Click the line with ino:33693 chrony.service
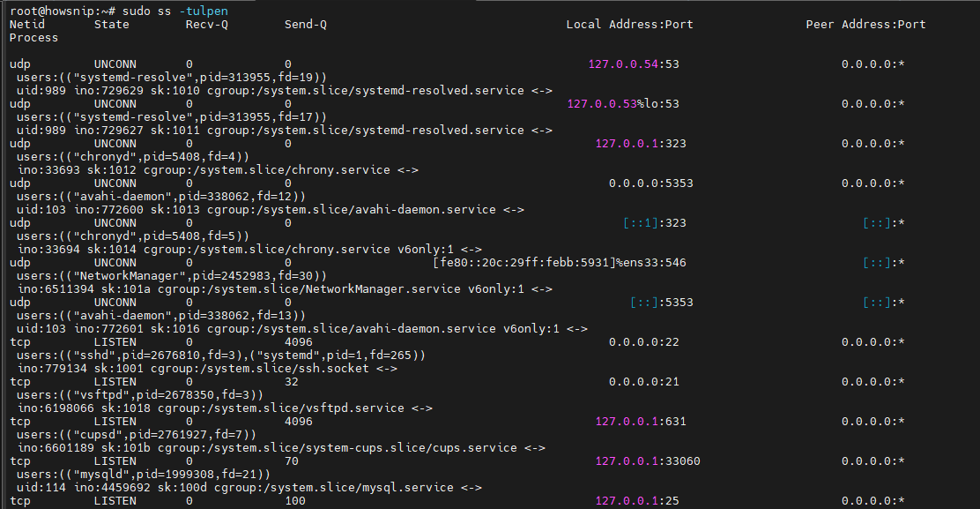Screen dimensions: 980x509 tap(218, 170)
